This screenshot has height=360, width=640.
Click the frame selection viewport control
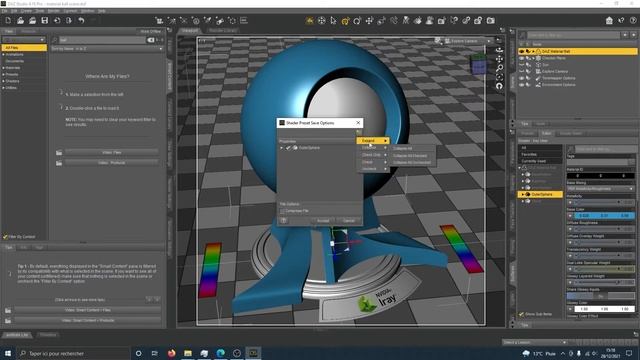pos(499,77)
